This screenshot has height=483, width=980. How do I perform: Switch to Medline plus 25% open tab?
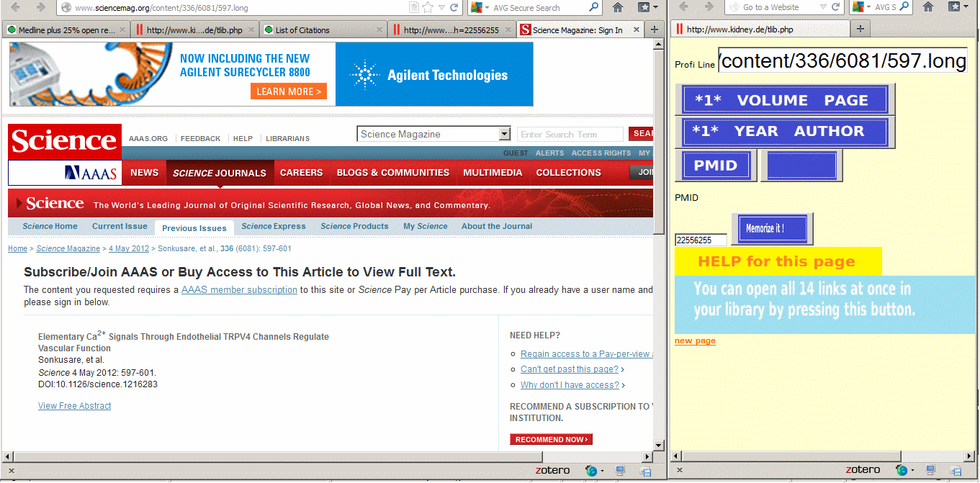click(66, 30)
